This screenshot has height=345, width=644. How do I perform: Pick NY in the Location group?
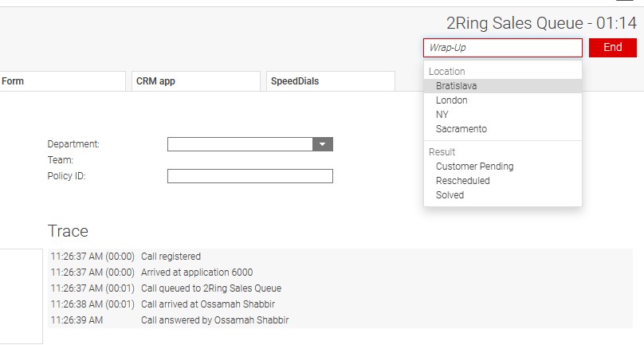[x=442, y=115]
